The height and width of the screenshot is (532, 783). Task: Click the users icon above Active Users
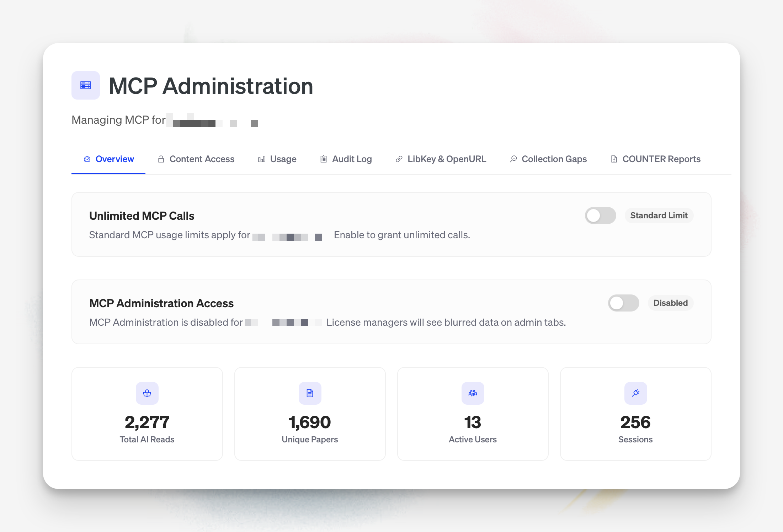pos(473,393)
